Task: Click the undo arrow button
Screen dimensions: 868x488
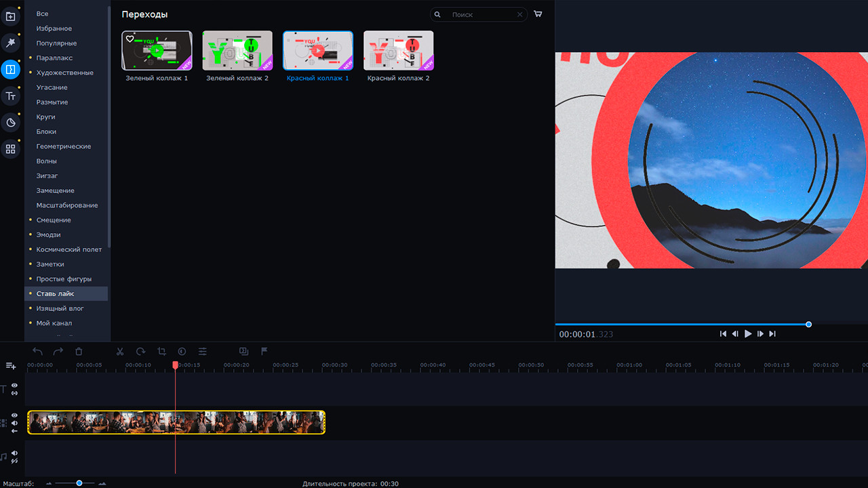Action: point(37,351)
